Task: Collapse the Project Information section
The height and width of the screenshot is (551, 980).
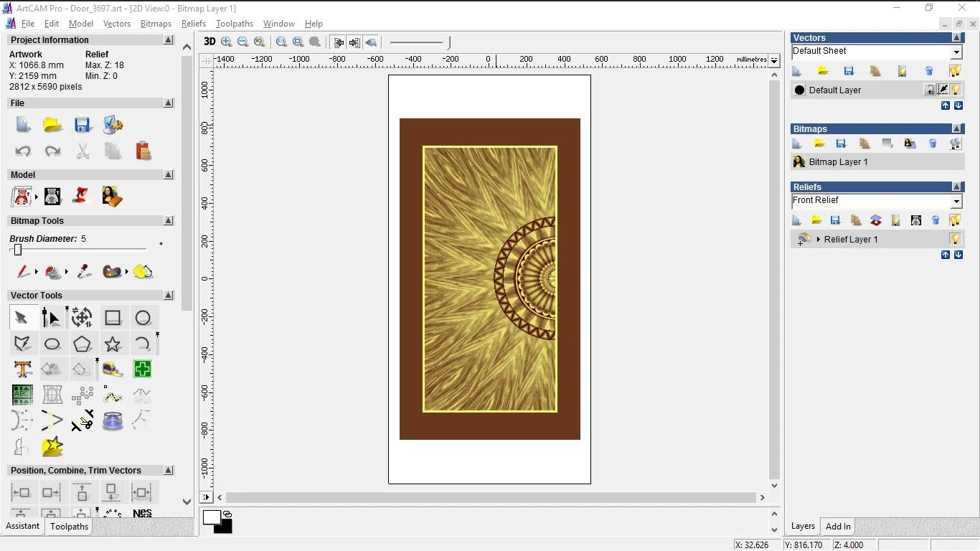Action: (x=169, y=40)
